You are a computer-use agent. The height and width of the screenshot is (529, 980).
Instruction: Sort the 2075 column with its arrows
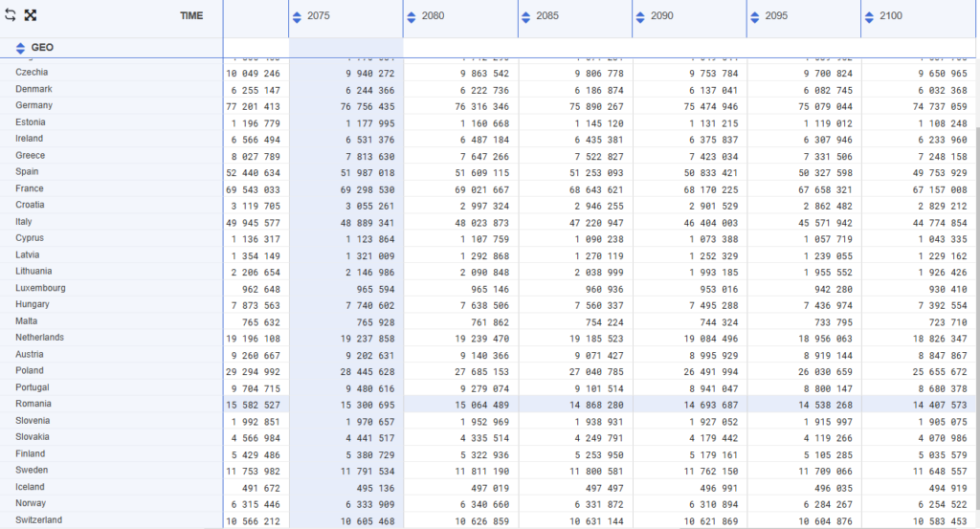pyautogui.click(x=298, y=17)
